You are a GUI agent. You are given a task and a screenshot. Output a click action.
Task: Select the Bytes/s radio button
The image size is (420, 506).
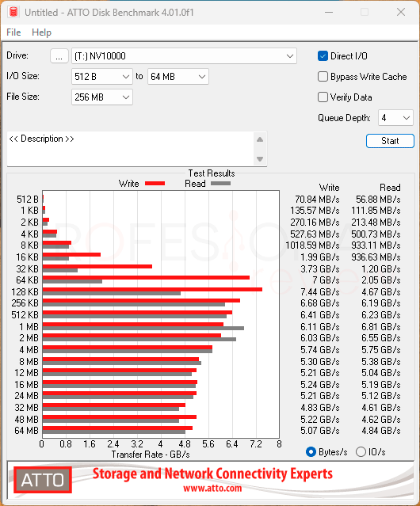point(311,452)
